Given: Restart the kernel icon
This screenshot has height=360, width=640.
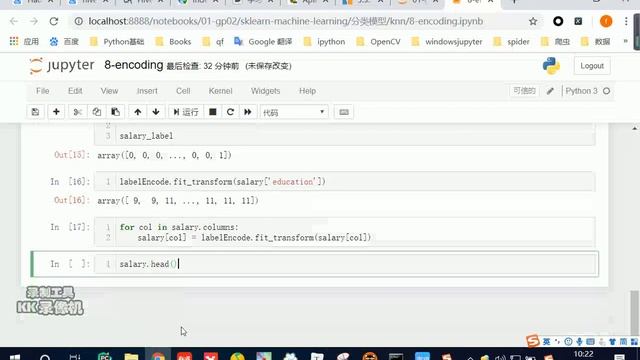Looking at the screenshot, I should [x=230, y=112].
